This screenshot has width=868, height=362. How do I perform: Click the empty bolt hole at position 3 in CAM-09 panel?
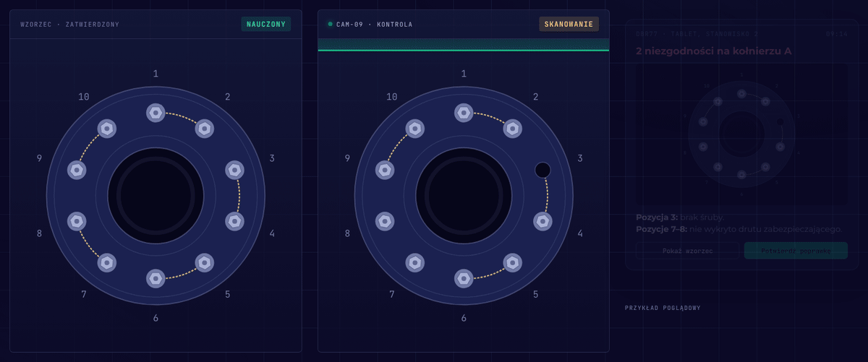(x=542, y=170)
